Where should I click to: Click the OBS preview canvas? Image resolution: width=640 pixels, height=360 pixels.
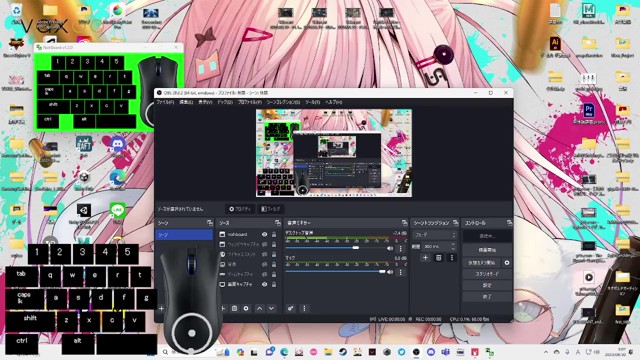(334, 153)
